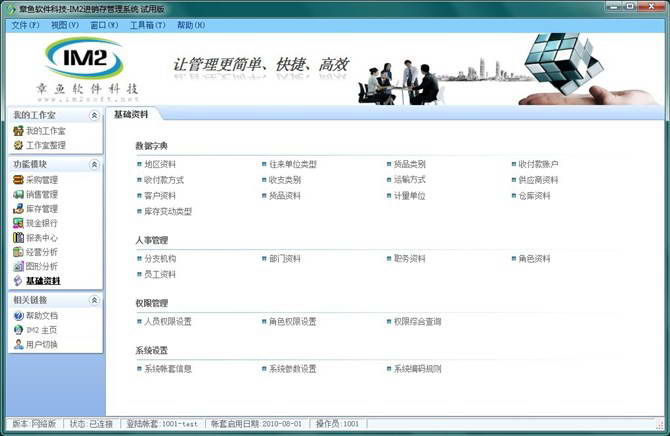Open the 仓库资料 link
The width and height of the screenshot is (670, 436).
(x=534, y=196)
